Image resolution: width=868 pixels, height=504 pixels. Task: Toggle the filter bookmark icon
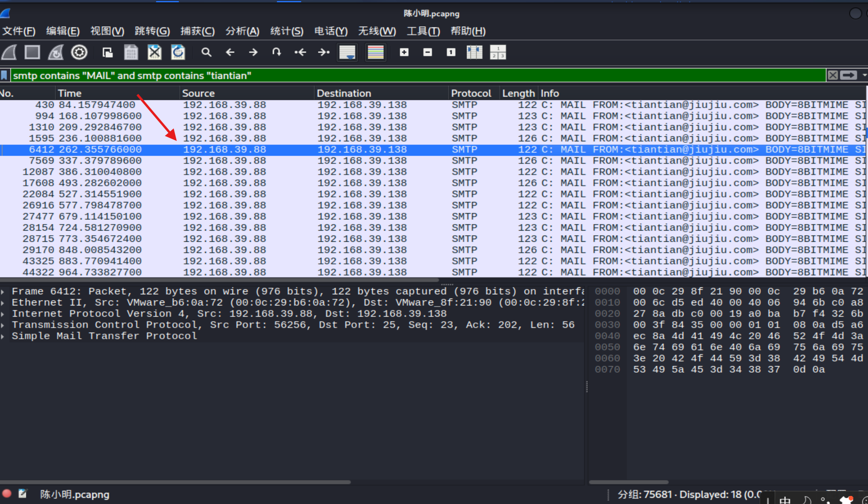[x=4, y=75]
